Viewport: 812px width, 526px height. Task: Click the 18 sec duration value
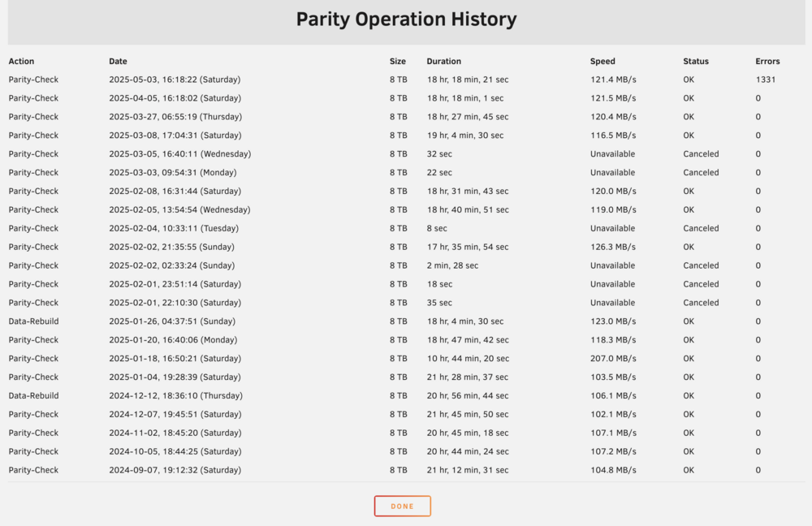[x=439, y=284]
